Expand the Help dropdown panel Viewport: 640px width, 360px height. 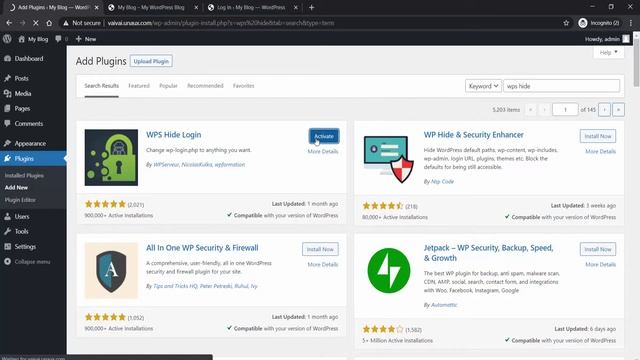609,52
